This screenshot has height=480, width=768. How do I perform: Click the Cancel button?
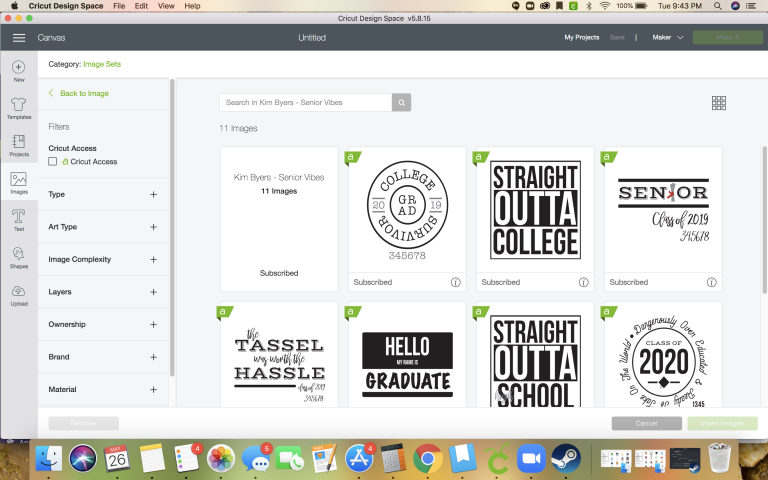pos(647,423)
